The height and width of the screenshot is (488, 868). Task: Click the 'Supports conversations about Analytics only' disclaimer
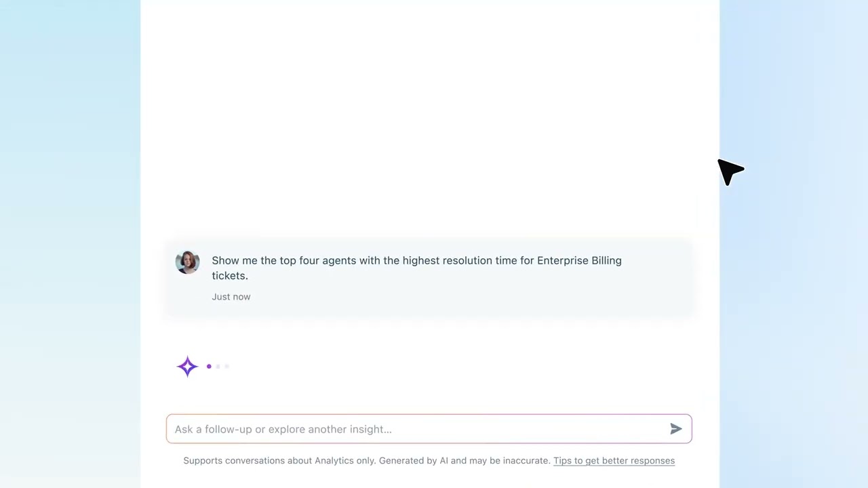(367, 461)
